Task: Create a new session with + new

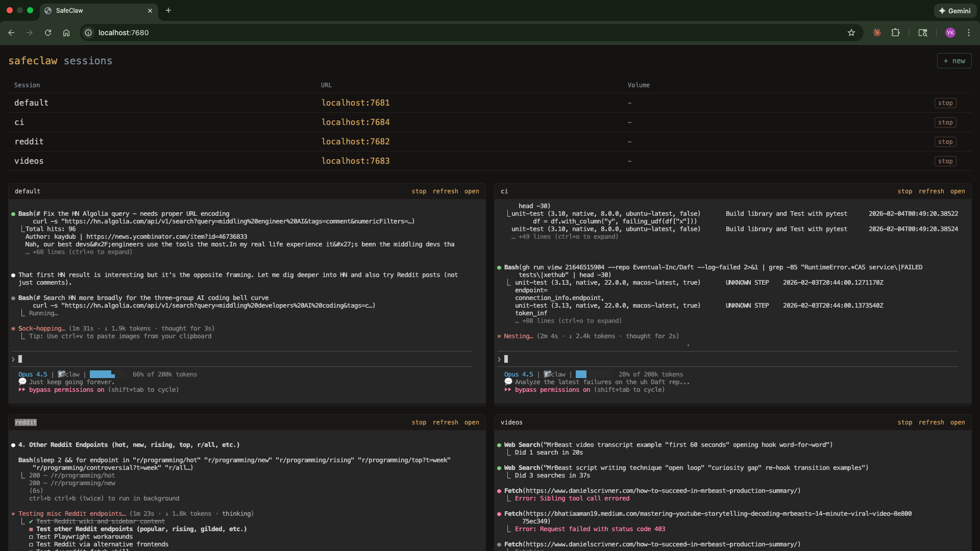Action: click(954, 61)
